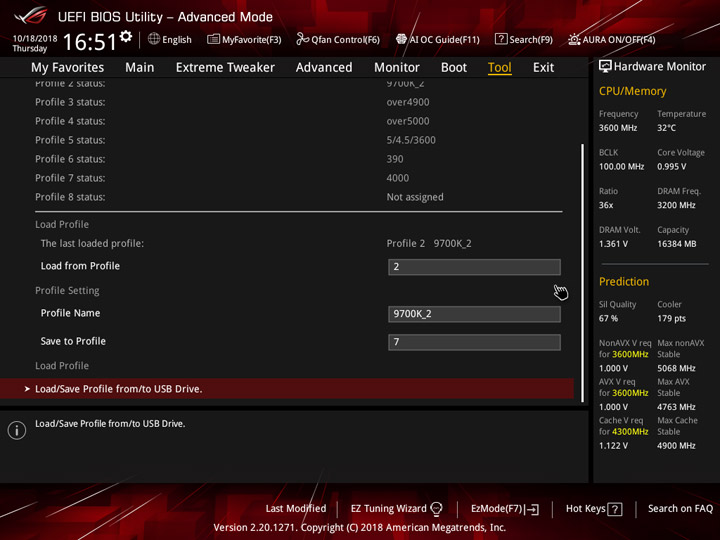Click the Capacity 16384 MB value
Viewport: 720px width, 540px height.
[676, 244]
